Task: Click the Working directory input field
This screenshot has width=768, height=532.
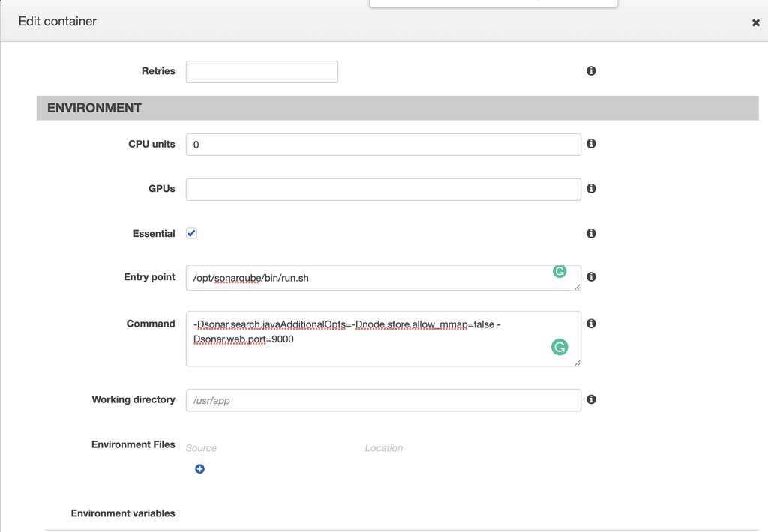Action: click(383, 400)
